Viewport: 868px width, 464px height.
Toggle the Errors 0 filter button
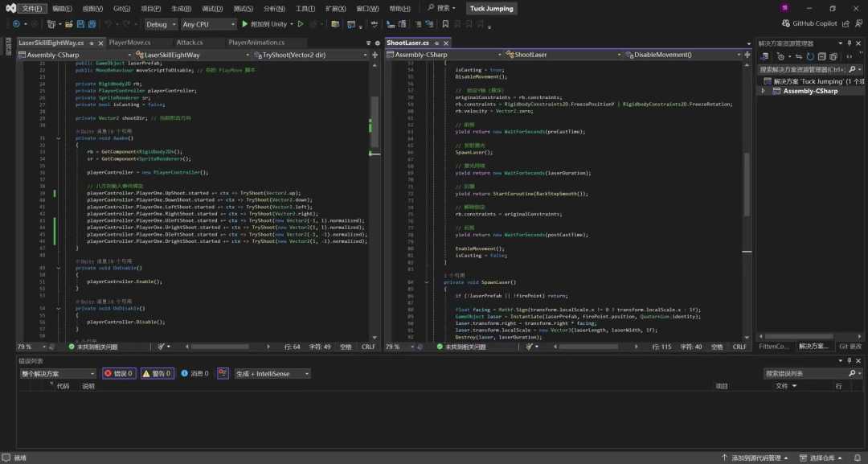click(118, 374)
